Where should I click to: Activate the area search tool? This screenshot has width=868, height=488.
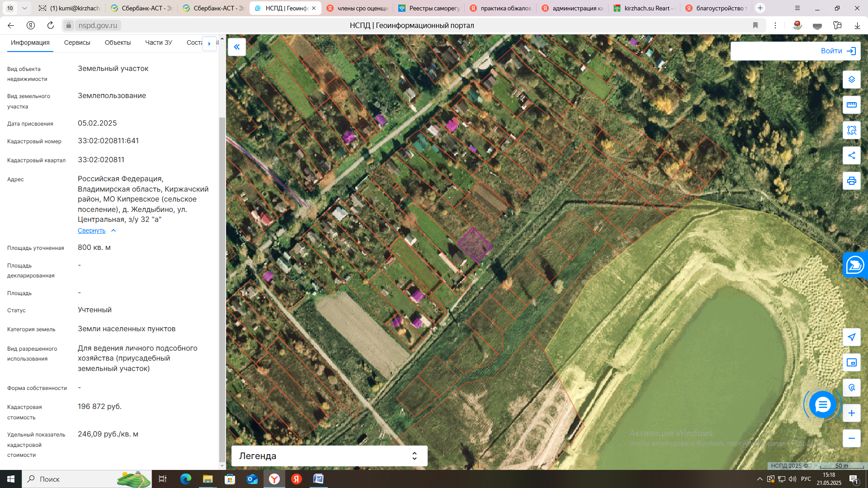tap(851, 130)
